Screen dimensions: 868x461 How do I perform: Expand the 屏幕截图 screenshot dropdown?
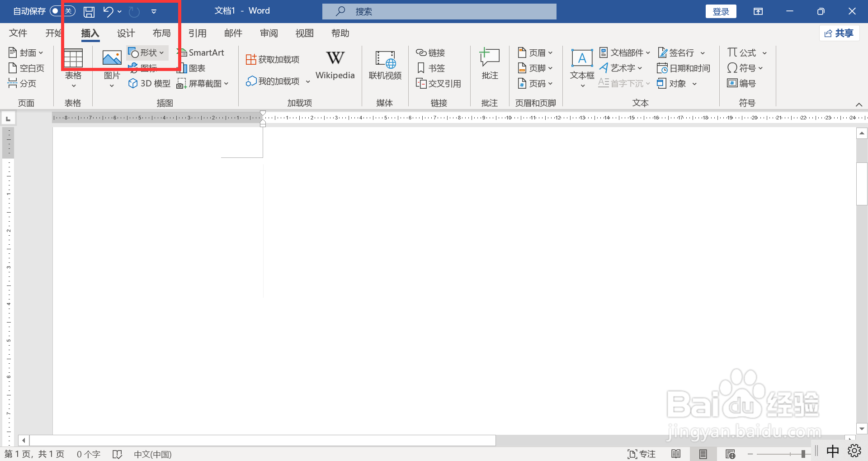point(226,83)
